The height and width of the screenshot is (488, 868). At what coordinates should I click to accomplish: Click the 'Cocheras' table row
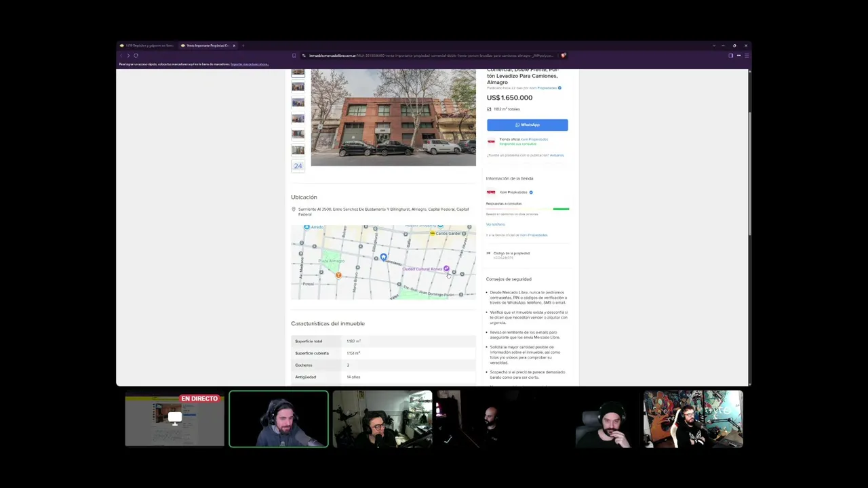click(x=383, y=365)
